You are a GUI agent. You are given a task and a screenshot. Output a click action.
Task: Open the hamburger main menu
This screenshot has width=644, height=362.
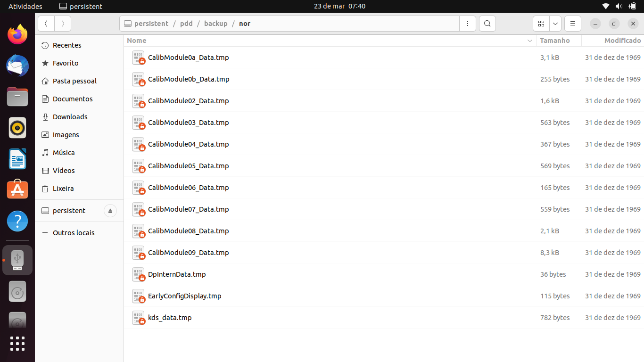click(573, 24)
